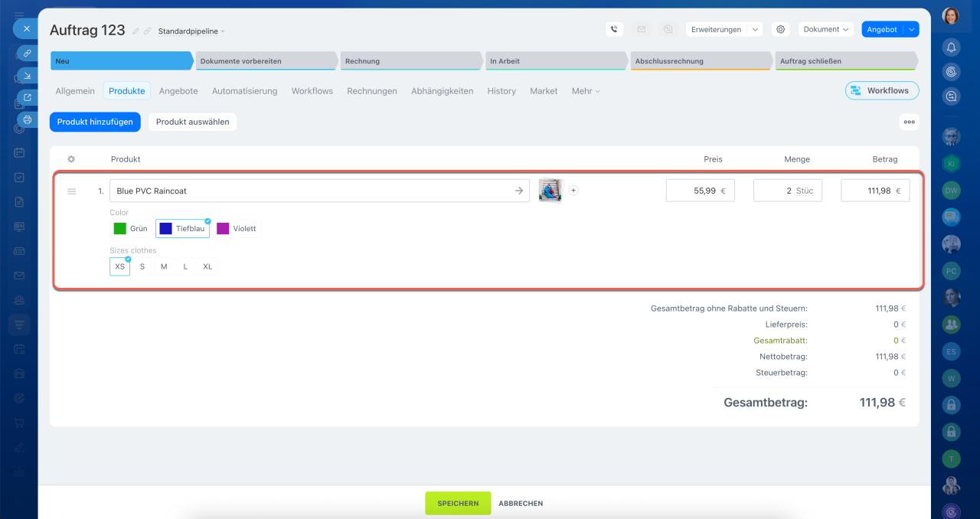The width and height of the screenshot is (980, 519).
Task: Select size L option
Action: [185, 266]
